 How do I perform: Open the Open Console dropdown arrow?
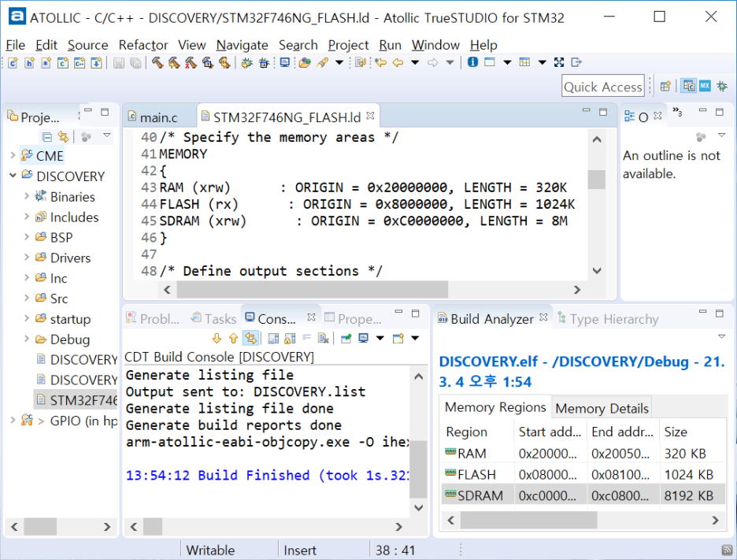pyautogui.click(x=415, y=338)
